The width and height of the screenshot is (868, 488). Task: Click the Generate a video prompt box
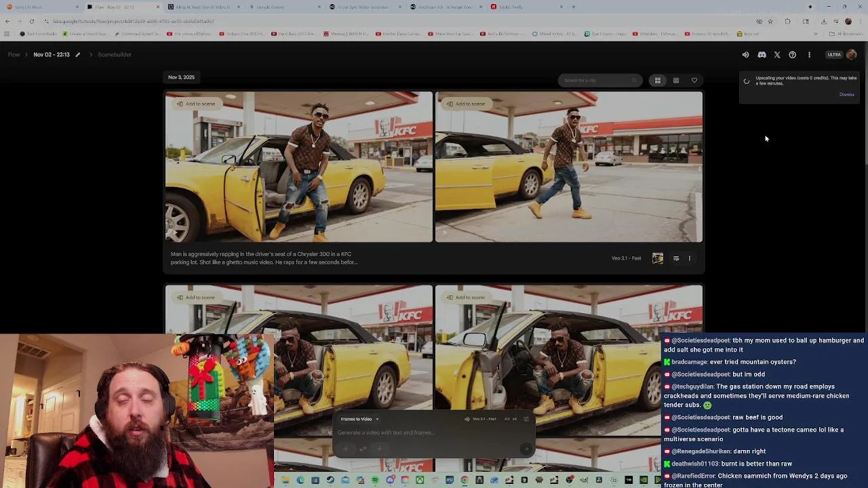tap(433, 432)
